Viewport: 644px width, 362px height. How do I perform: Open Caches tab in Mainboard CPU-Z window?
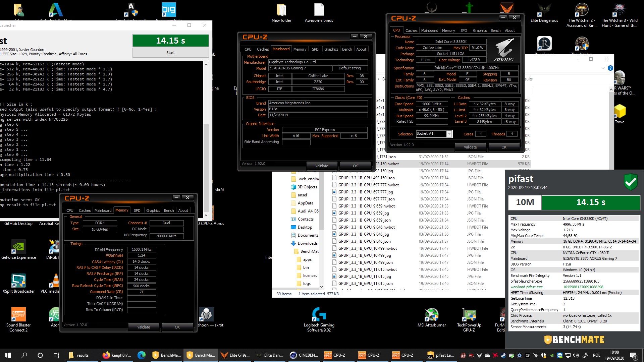263,49
